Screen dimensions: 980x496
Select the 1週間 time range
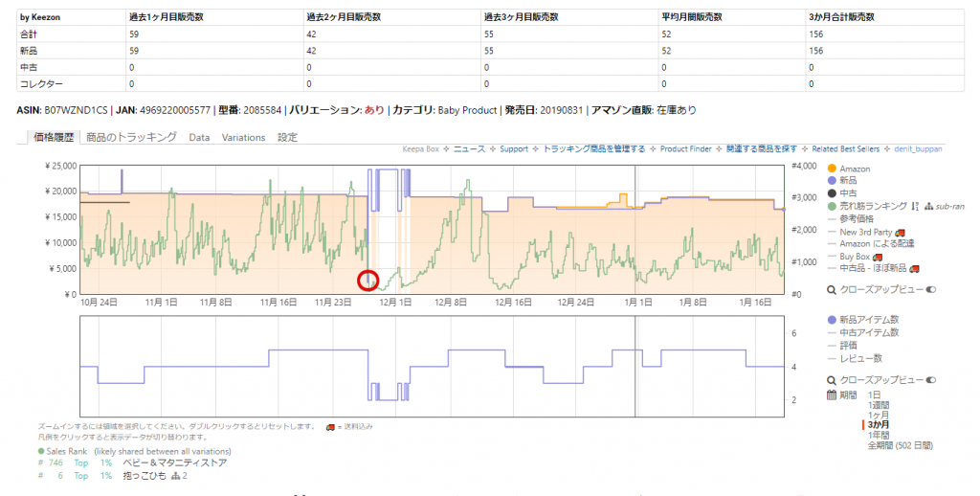[881, 405]
